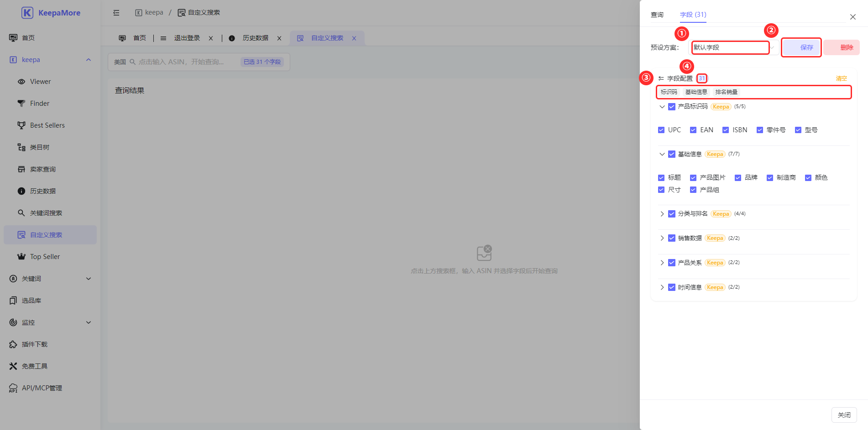This screenshot has height=430, width=868.
Task: Open 关键词搜索 magnifier icon in sidebar
Action: [x=21, y=213]
